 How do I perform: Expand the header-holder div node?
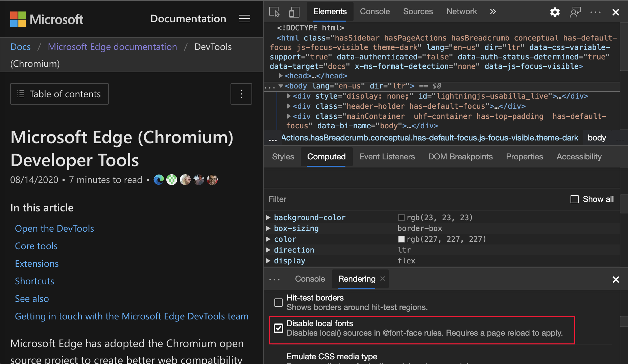(x=289, y=106)
